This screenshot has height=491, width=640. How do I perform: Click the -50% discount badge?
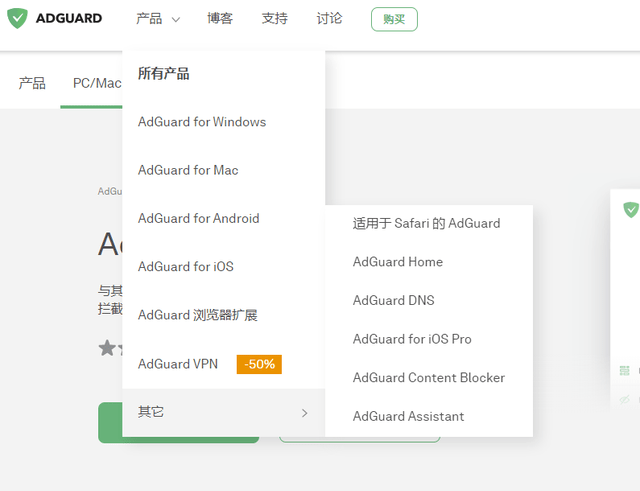(259, 364)
